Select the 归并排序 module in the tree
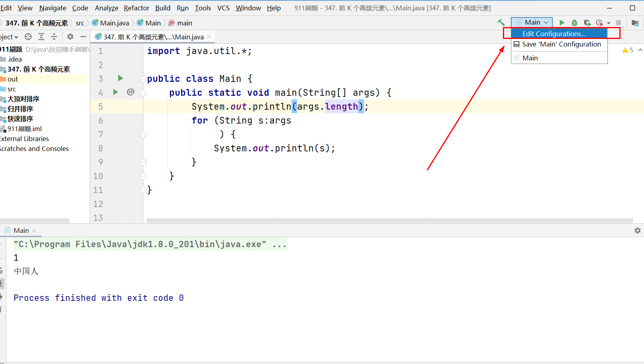 pos(20,109)
